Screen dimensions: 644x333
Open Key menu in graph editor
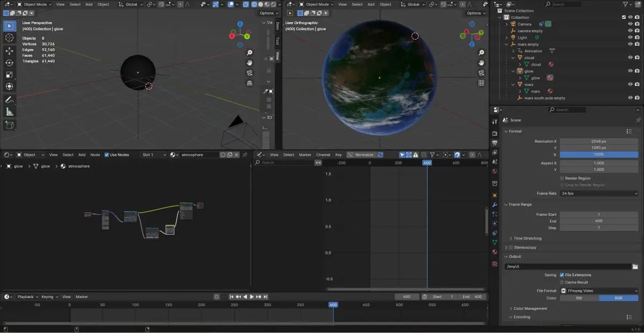point(339,155)
